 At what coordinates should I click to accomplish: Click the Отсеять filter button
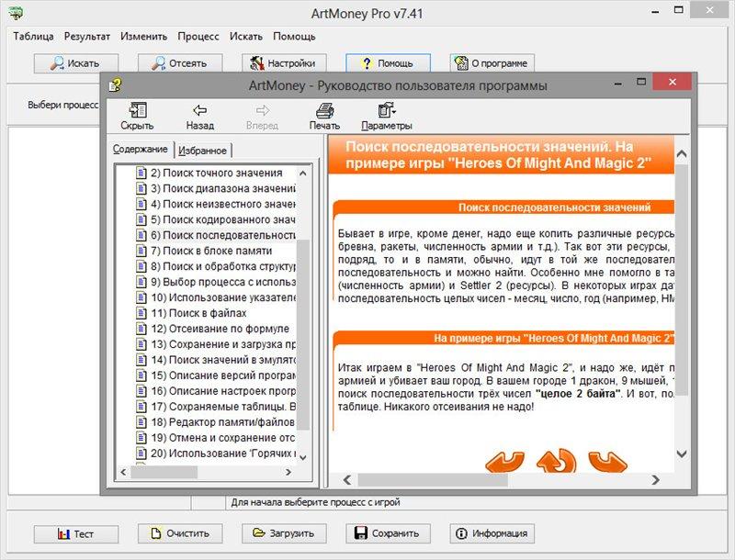pos(180,63)
